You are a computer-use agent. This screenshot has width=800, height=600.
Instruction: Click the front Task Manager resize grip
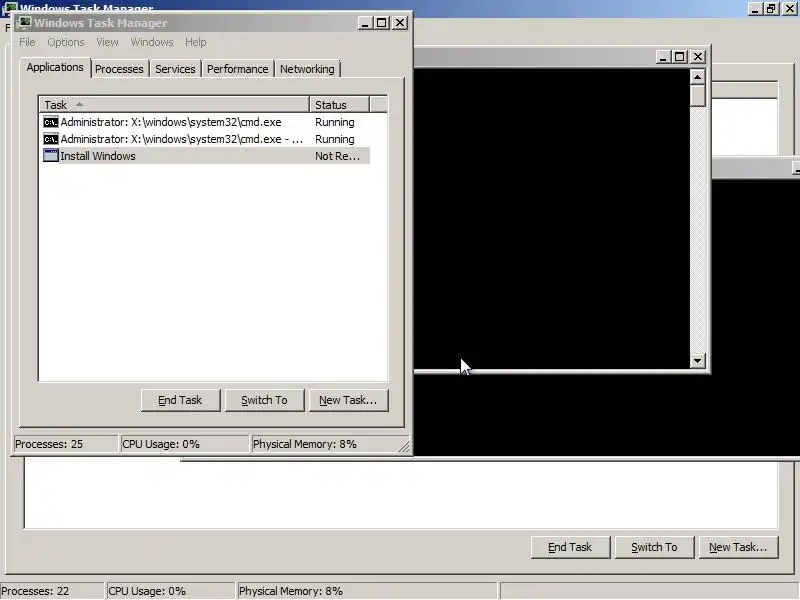tap(404, 446)
